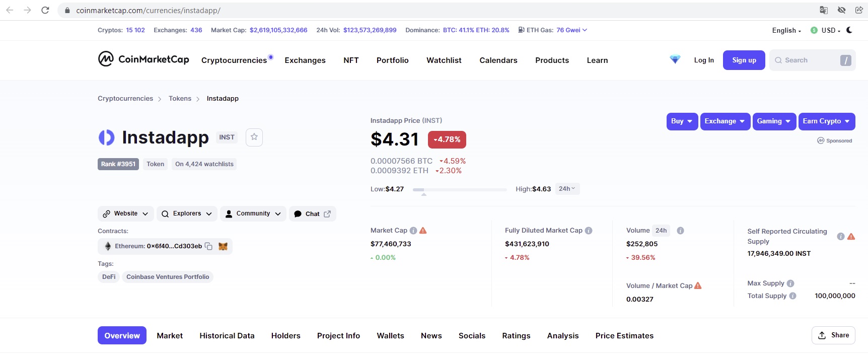
Task: Change the 24h Low/High timeframe dropdown
Action: pos(567,189)
